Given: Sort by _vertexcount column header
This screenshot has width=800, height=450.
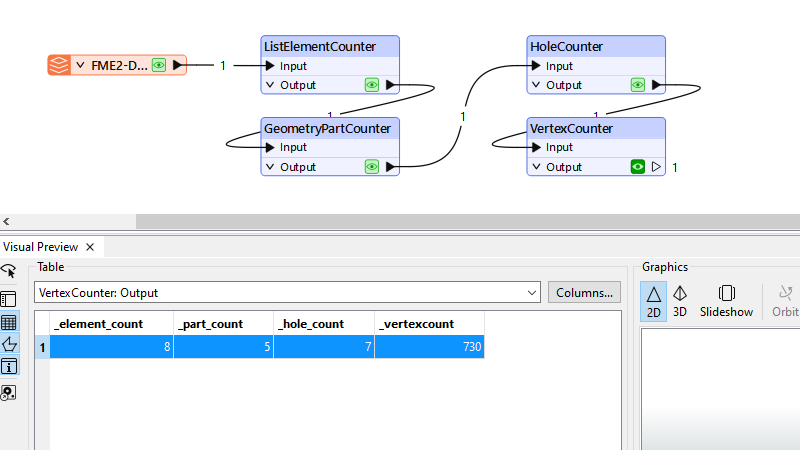Looking at the screenshot, I should click(429, 324).
